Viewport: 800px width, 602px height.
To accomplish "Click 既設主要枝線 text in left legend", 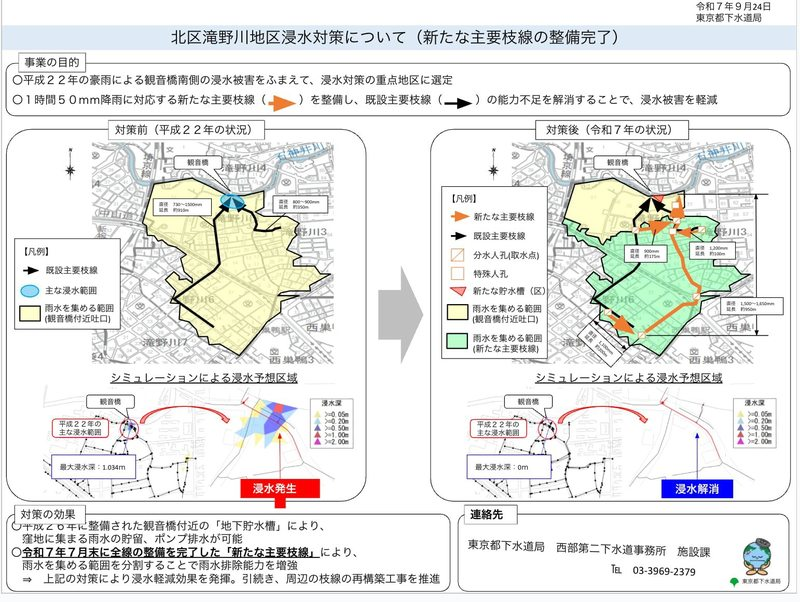I will click(71, 271).
